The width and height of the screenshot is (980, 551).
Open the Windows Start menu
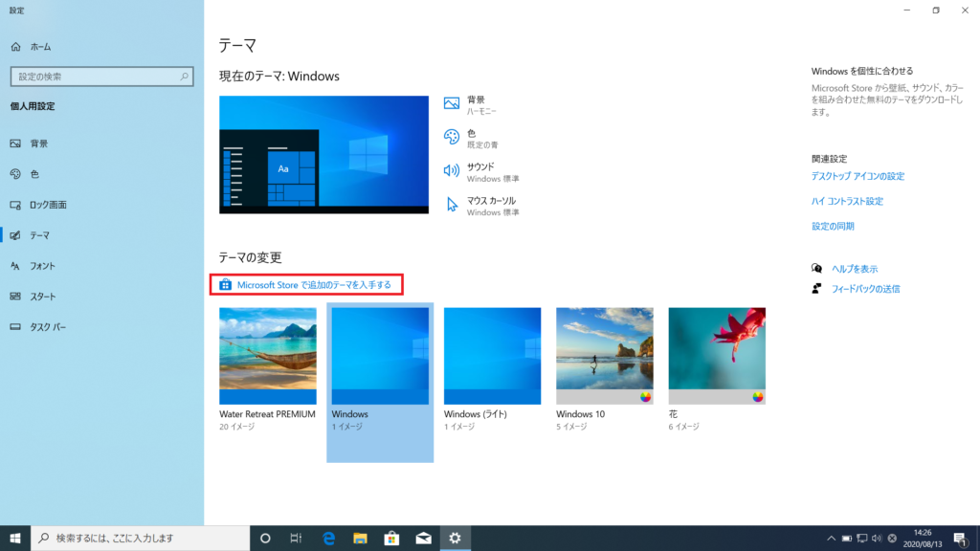[15, 538]
